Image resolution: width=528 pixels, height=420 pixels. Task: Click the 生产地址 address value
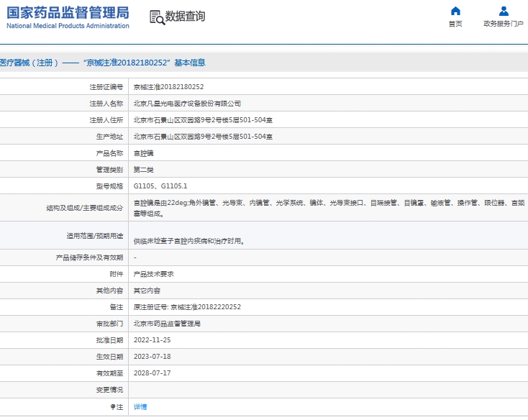(203, 137)
